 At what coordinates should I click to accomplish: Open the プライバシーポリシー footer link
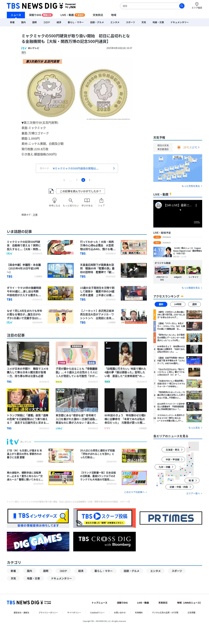coord(48,613)
